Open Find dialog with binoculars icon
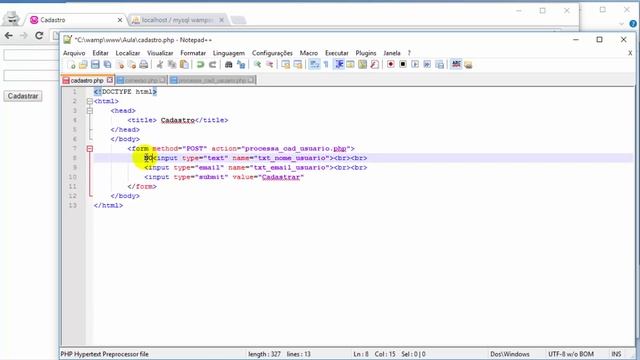640x360 pixels. [x=229, y=64]
